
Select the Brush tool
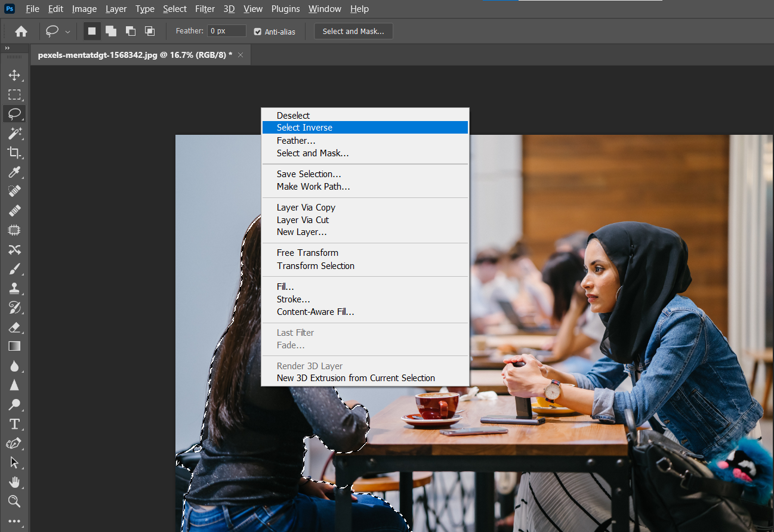14,268
